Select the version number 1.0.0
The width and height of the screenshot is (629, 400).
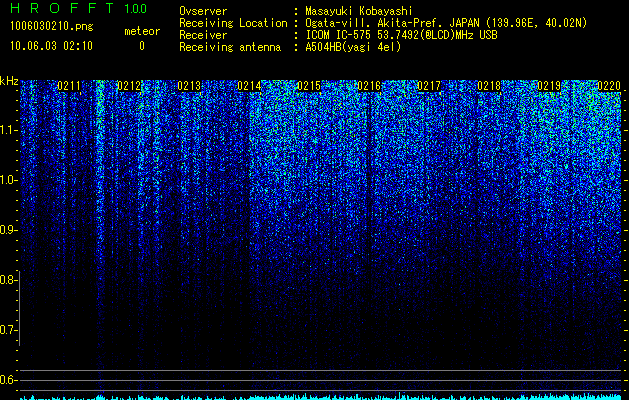coord(136,8)
